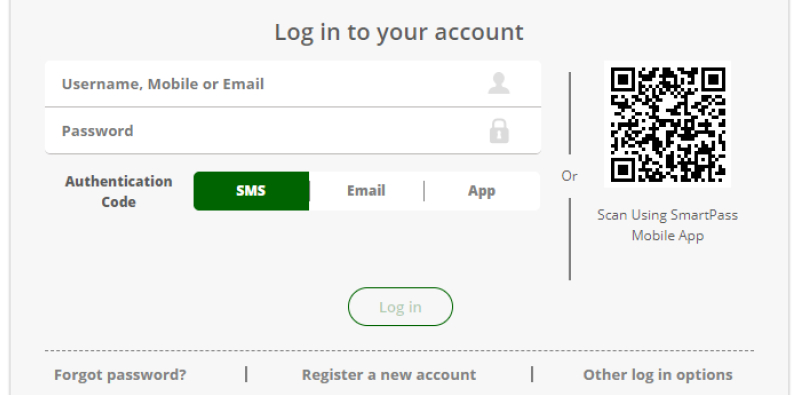This screenshot has height=395, width=800.
Task: Click the Authentication Code label
Action: pyautogui.click(x=118, y=191)
